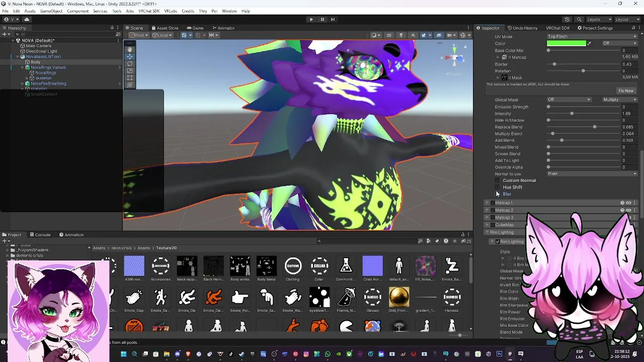
Task: Open the Window menu
Action: (229, 11)
